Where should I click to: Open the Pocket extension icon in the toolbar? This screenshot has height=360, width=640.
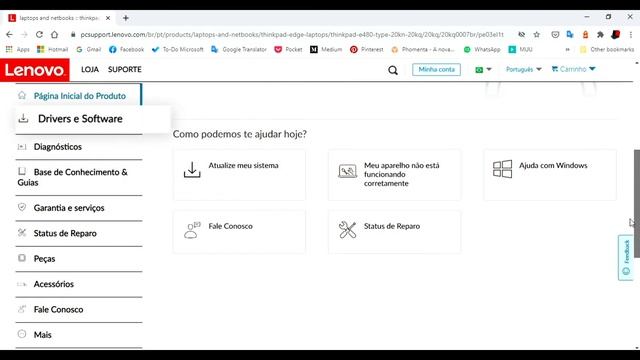click(555, 35)
